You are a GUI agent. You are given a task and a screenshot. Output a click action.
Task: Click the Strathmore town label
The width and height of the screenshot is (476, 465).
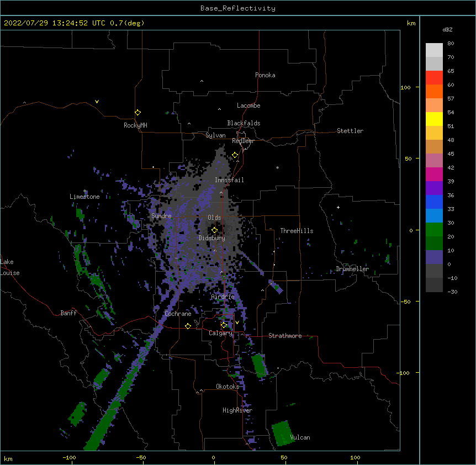click(x=285, y=336)
